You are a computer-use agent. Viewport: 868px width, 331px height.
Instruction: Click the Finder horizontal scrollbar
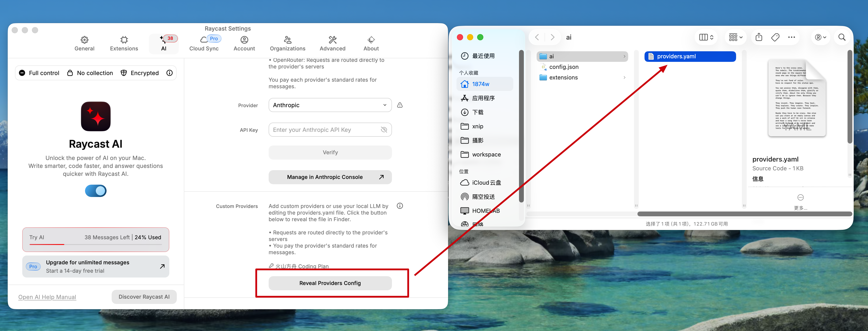[x=745, y=214]
